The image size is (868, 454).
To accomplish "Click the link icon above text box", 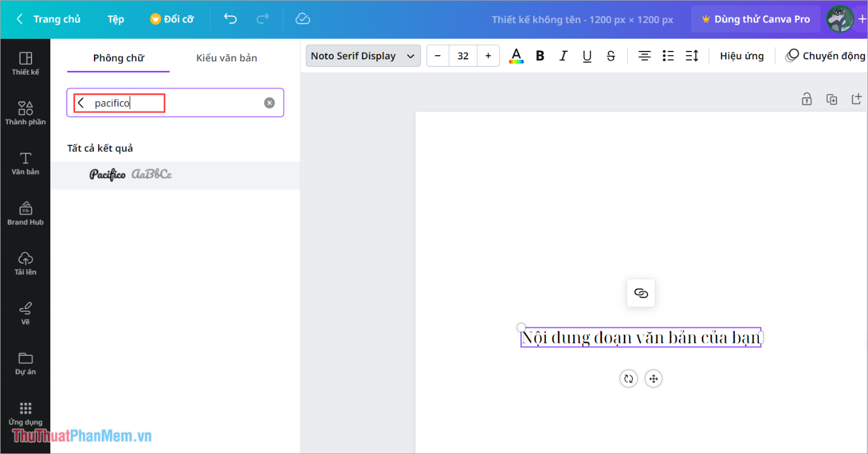I will pos(641,293).
